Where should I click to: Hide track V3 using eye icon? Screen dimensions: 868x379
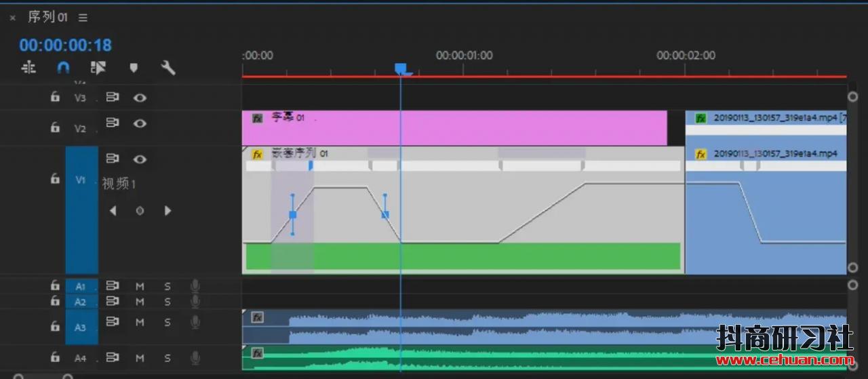pyautogui.click(x=140, y=98)
